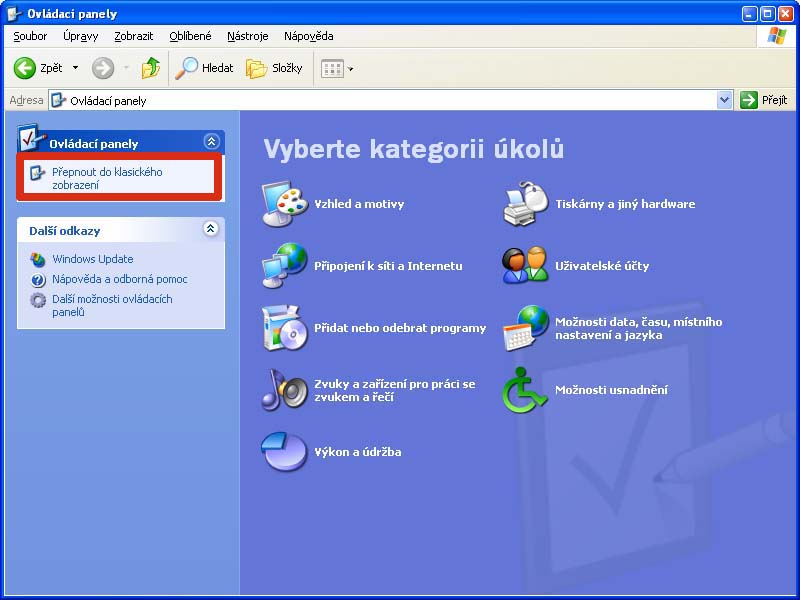The width and height of the screenshot is (800, 600).
Task: Expand the address bar dropdown arrow
Action: 725,100
